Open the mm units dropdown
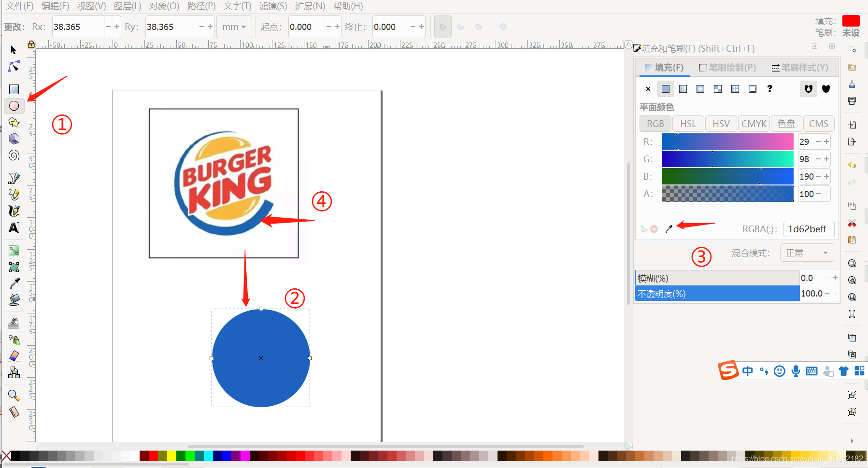 (x=234, y=27)
